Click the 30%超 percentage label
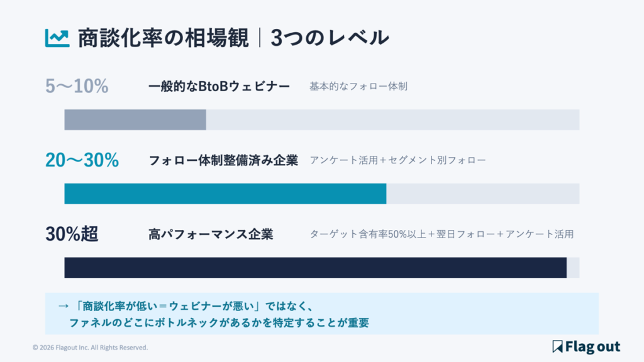The height and width of the screenshot is (362, 644). (72, 234)
